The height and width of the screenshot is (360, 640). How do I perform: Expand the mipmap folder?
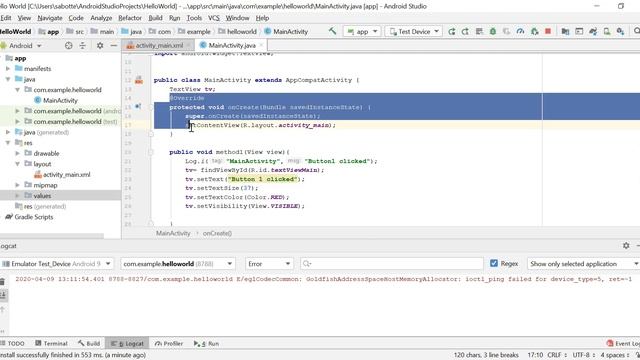(18, 185)
